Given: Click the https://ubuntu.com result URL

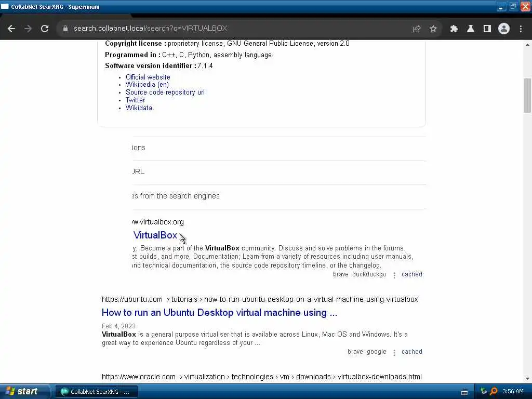Looking at the screenshot, I should point(260,299).
